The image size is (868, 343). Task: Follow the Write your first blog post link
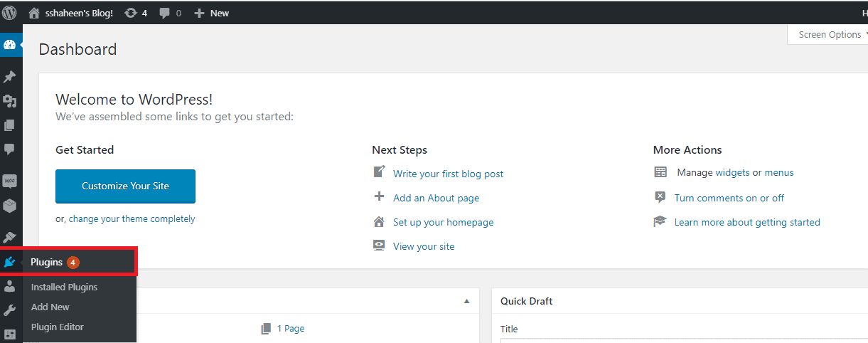click(448, 174)
